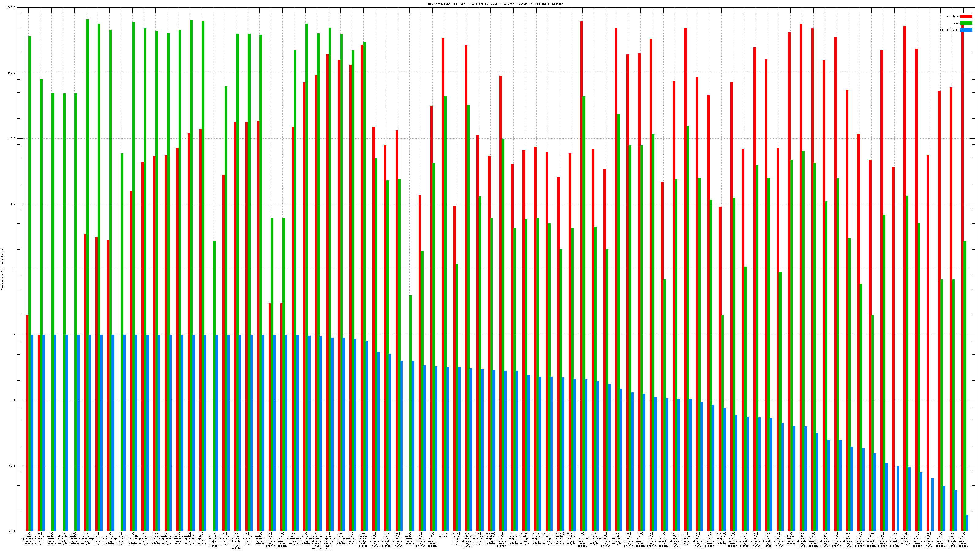Click the 'bl.spamcop.net' x-axis label
Image resolution: width=980 pixels, height=551 pixels.
pos(144,538)
